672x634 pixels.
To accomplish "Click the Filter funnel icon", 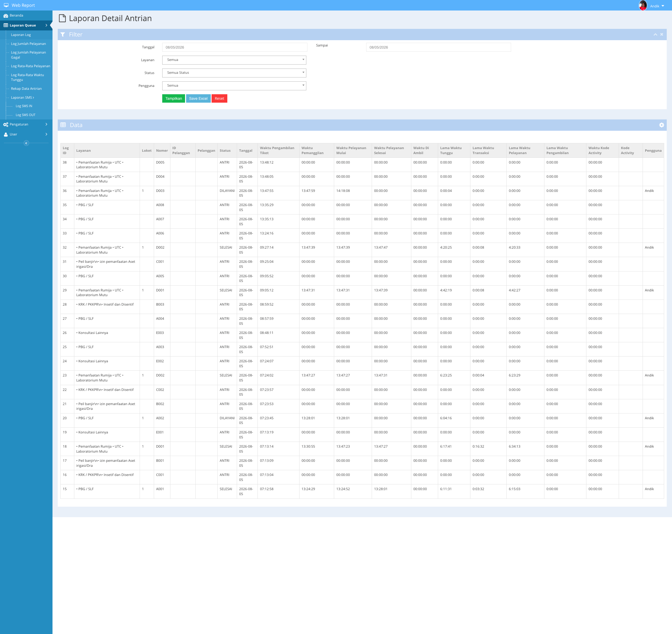I will click(x=62, y=34).
